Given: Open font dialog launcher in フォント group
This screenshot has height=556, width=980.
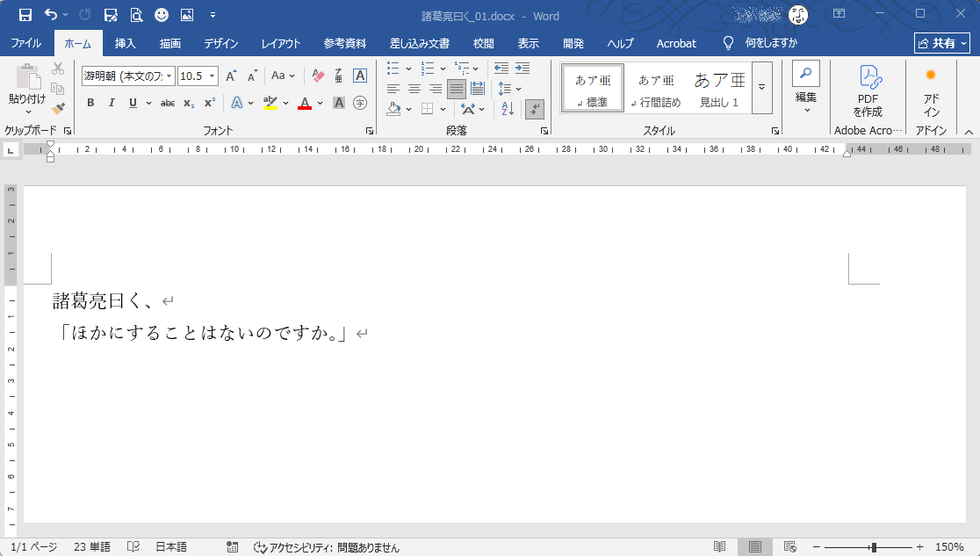Looking at the screenshot, I should (370, 131).
